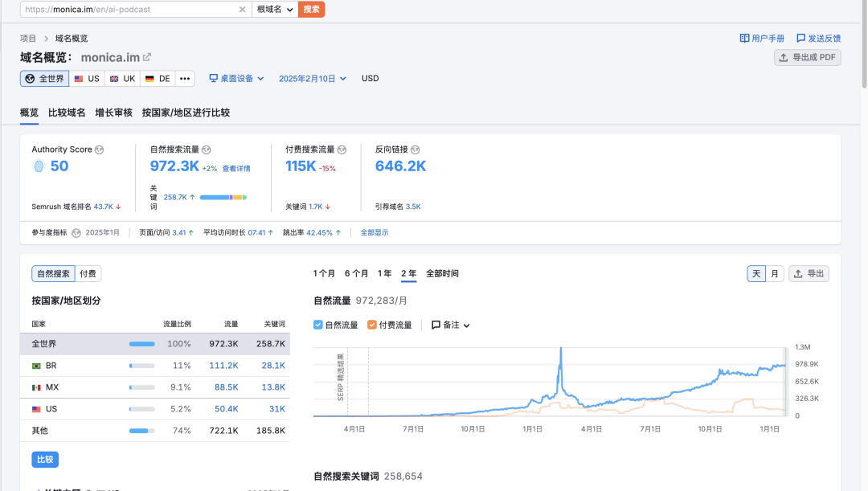Open monica.im external link icon
Viewport: 868px width, 491px height.
(147, 57)
